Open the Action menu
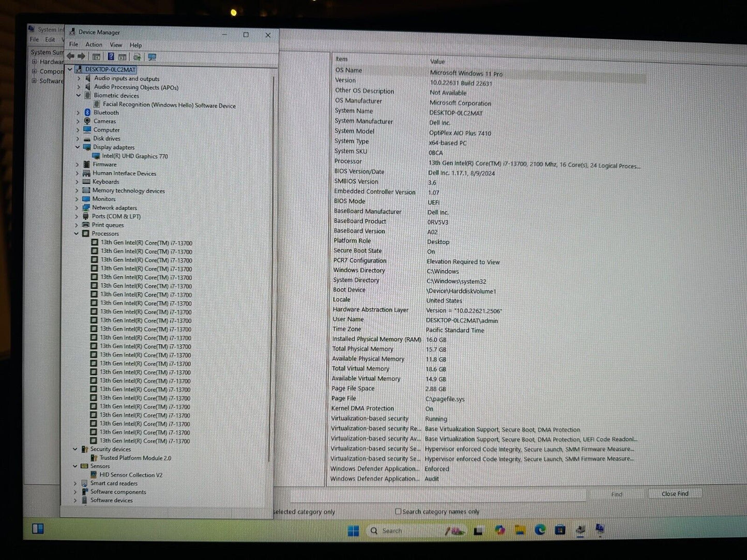This screenshot has width=747, height=560. (x=94, y=44)
